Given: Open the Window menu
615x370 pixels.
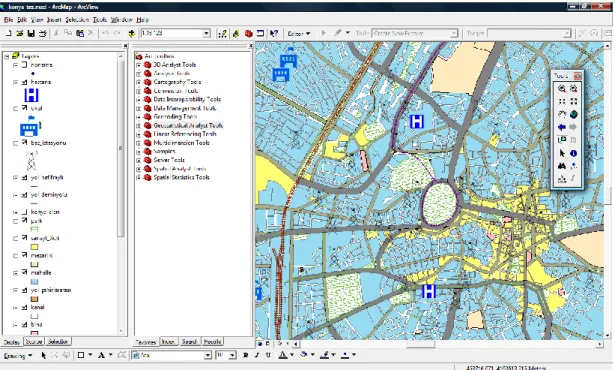Looking at the screenshot, I should click(x=122, y=20).
